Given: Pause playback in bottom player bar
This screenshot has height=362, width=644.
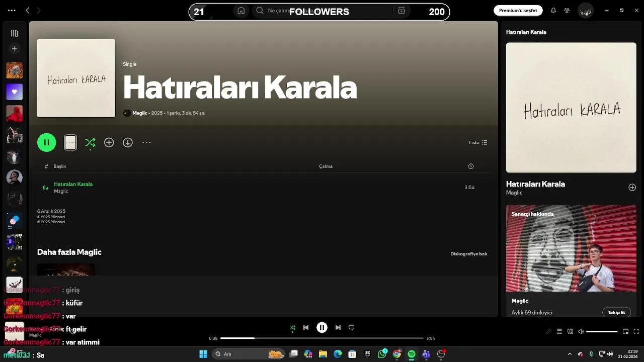Looking at the screenshot, I should point(322,328).
